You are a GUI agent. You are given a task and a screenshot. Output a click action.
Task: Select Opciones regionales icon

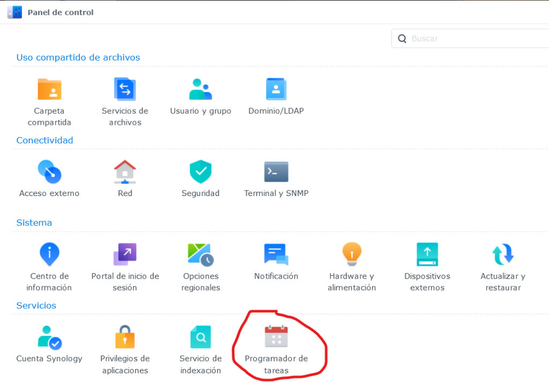pos(201,254)
